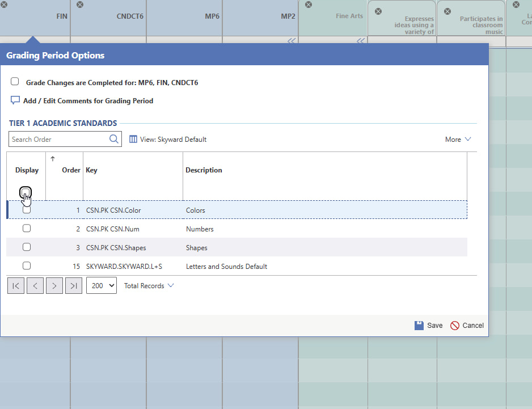
Task: Select the SKYWARD.SKYWARD.L+S key cell
Action: [124, 266]
